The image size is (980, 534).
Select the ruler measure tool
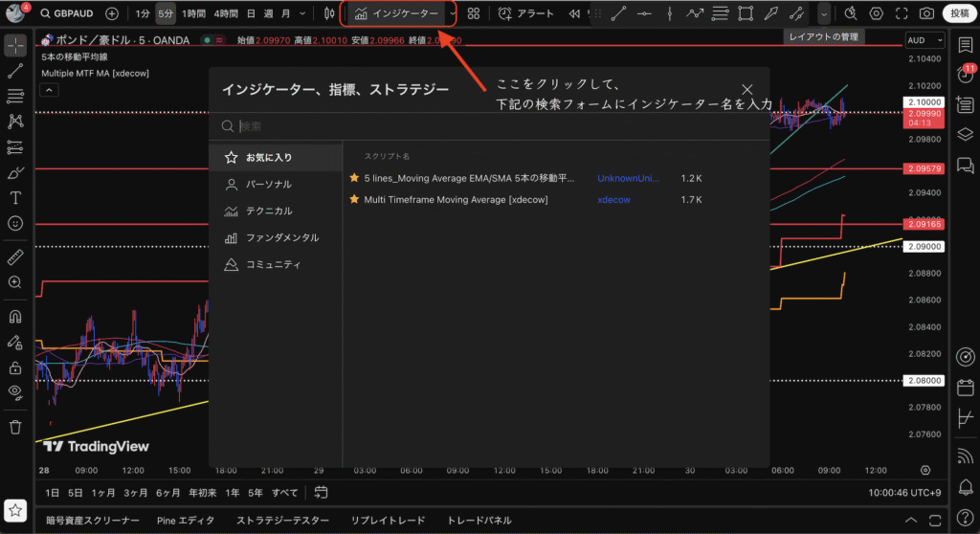(15, 256)
